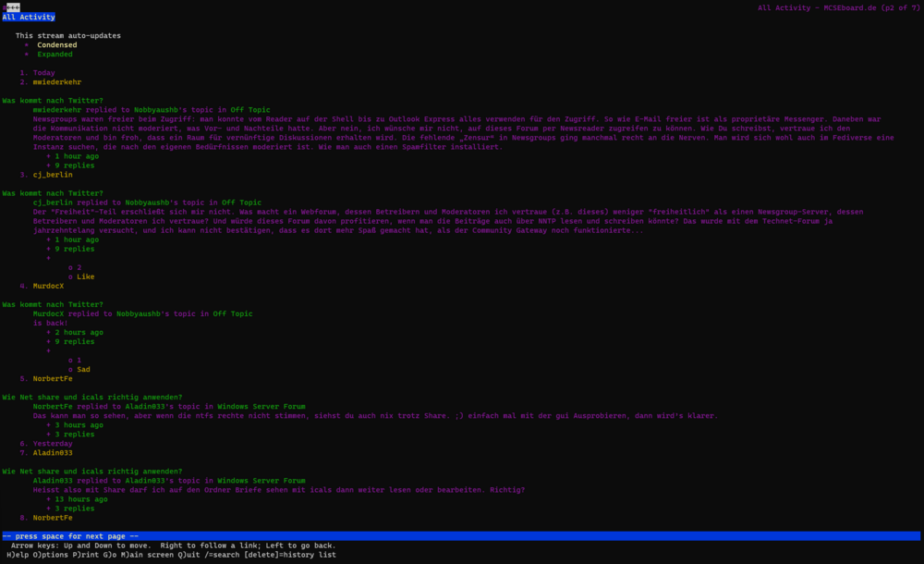Open the '13 hours ago' timestamp link
Image resolution: width=924 pixels, height=564 pixels.
click(81, 499)
